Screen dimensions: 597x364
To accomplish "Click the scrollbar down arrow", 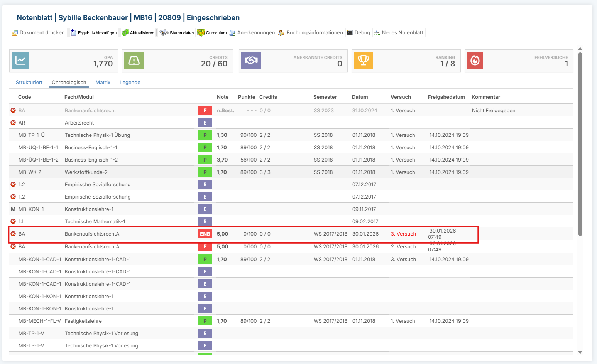I will (x=580, y=352).
